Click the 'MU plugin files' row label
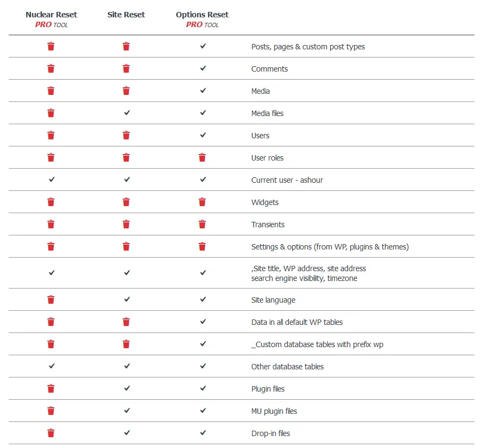 pyautogui.click(x=274, y=411)
